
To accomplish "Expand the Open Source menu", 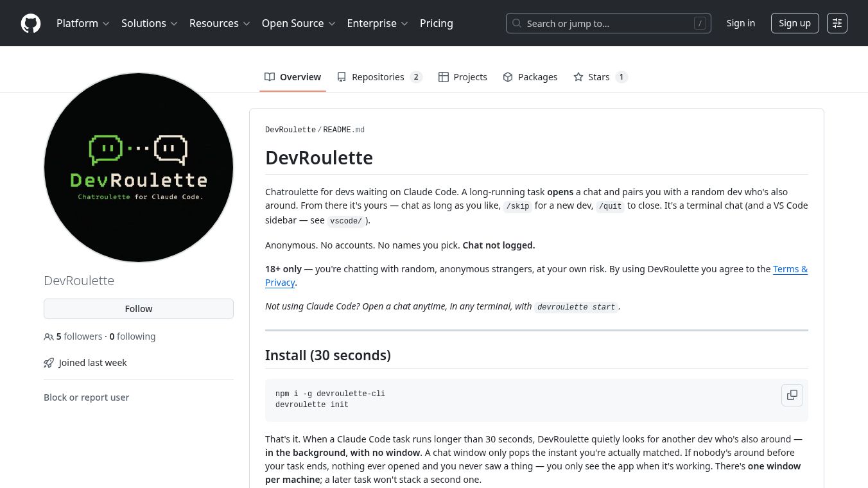I will click(299, 23).
